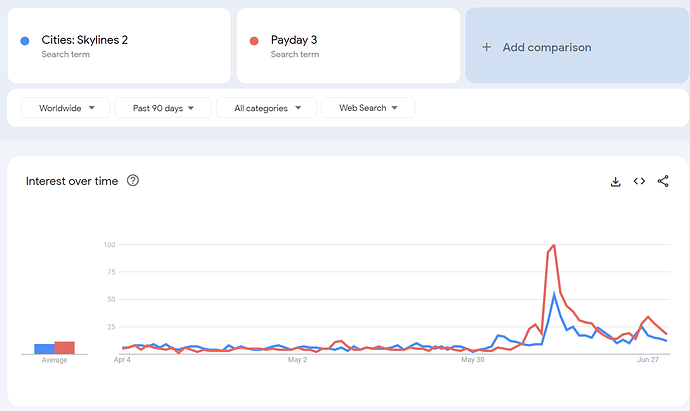Screen dimensions: 690x411
Task: Click 'Search term' under Payday 3
Action: (x=295, y=55)
